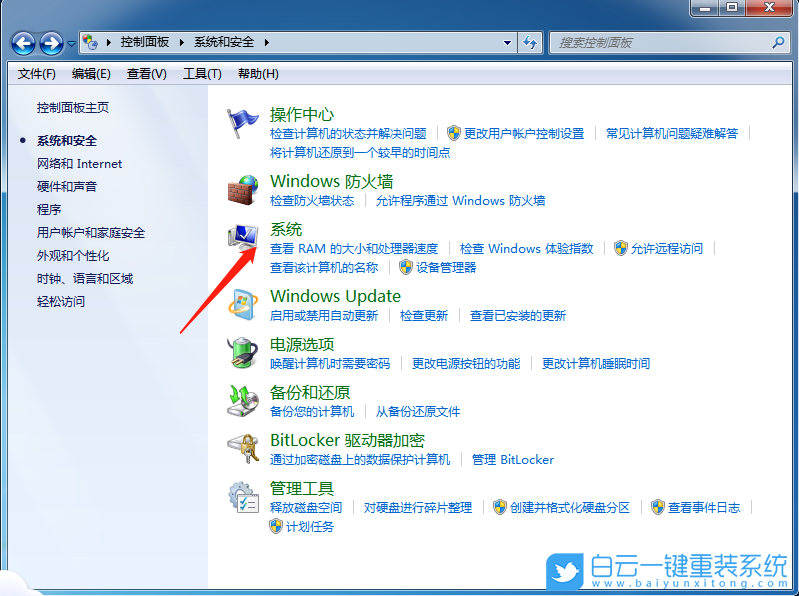The image size is (799, 596).
Task: Open the 电源选项 heading link
Action: coord(302,344)
